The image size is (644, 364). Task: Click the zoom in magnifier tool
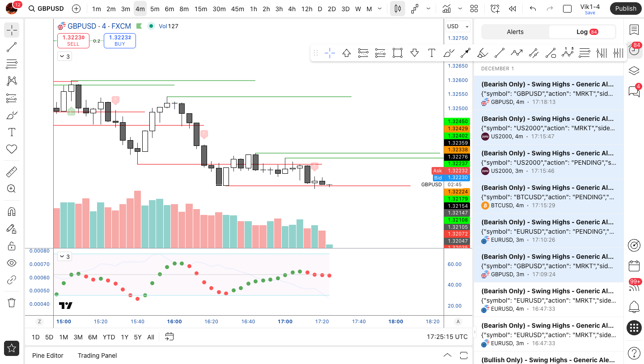coord(12,189)
